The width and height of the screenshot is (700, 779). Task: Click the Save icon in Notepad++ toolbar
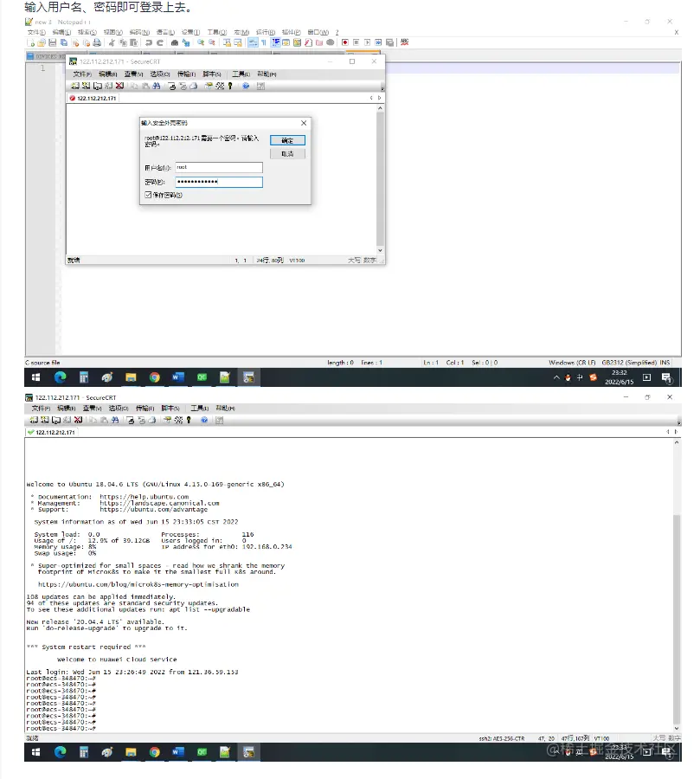point(53,42)
